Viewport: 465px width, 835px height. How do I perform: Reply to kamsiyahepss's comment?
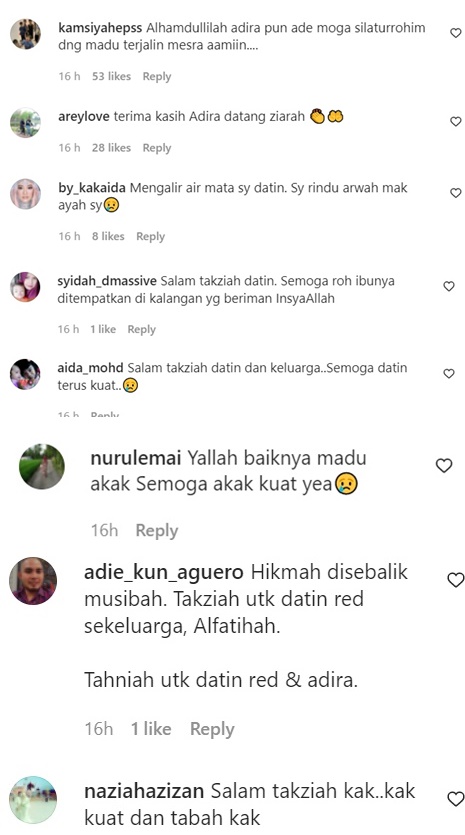tap(157, 76)
